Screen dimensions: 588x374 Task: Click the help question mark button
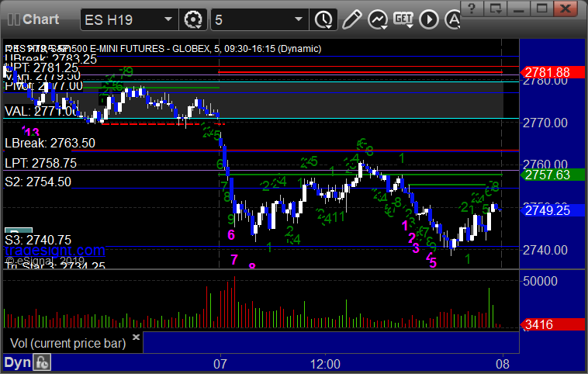(x=472, y=9)
